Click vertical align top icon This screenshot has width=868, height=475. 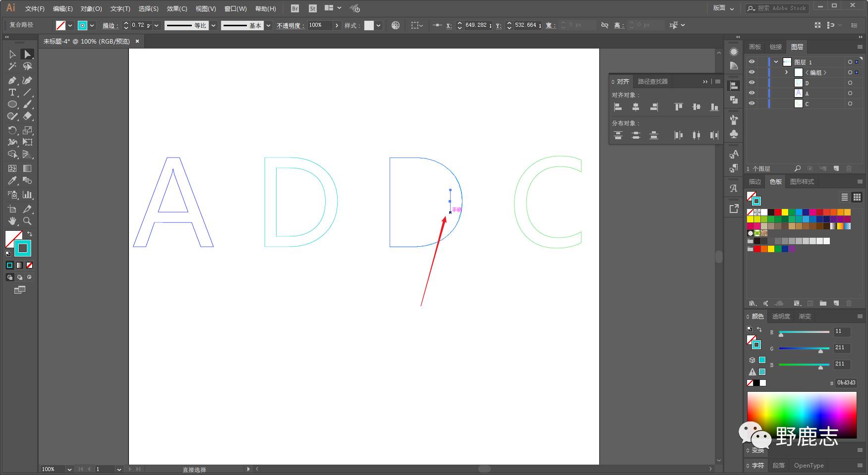point(678,107)
